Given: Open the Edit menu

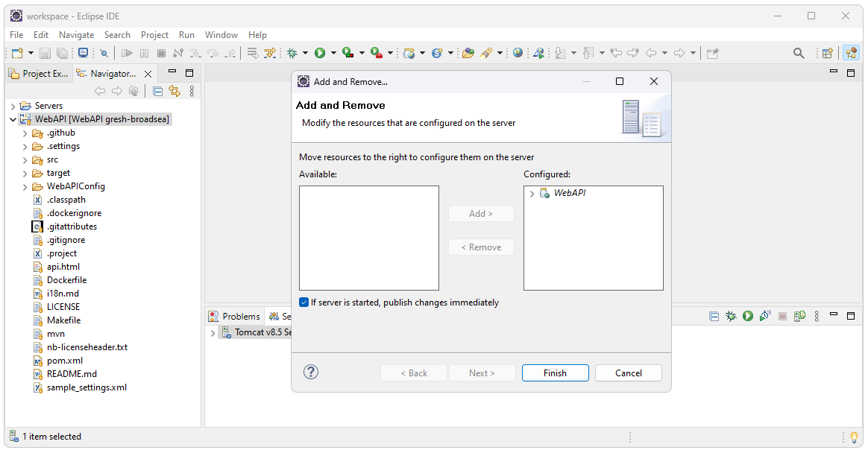Looking at the screenshot, I should click(41, 35).
